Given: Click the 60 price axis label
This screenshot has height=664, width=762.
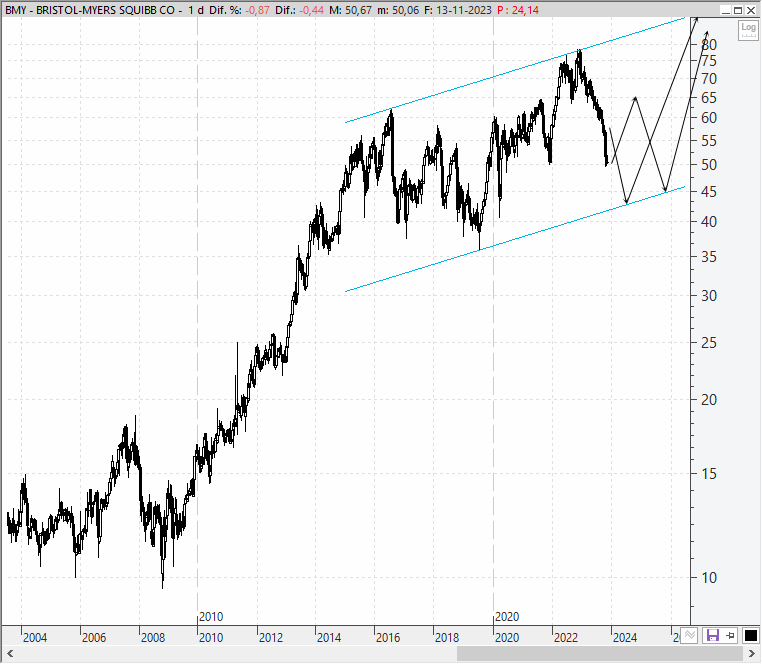Looking at the screenshot, I should [x=709, y=118].
